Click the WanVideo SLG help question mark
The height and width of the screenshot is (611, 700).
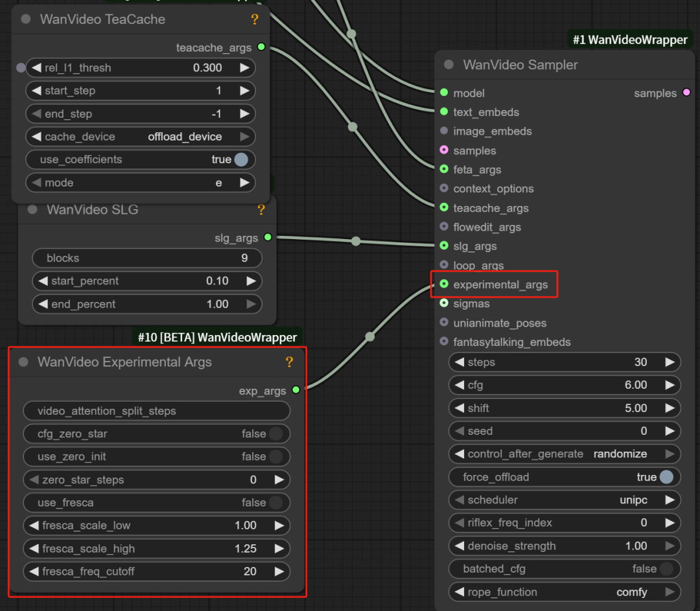point(261,210)
